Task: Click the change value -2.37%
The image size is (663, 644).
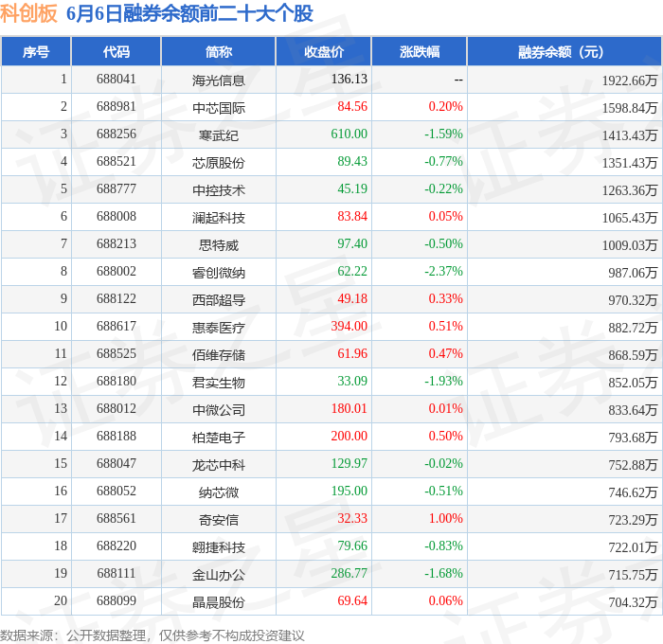Action: [443, 271]
